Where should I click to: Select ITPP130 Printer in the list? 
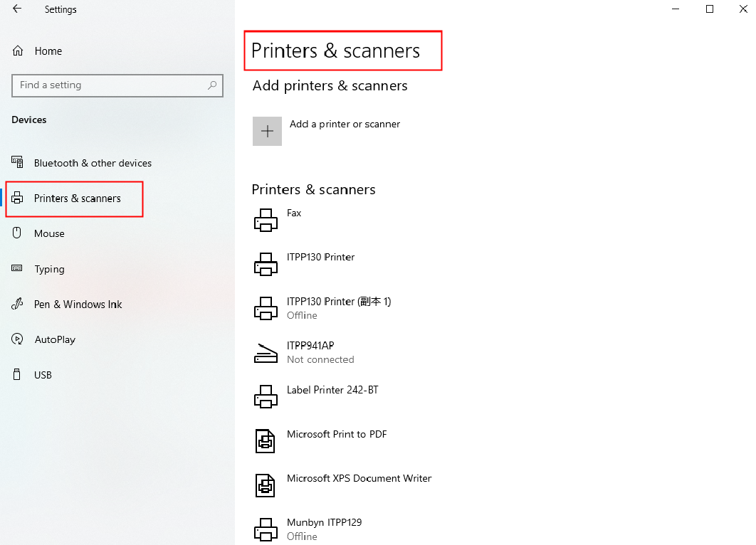click(x=320, y=258)
